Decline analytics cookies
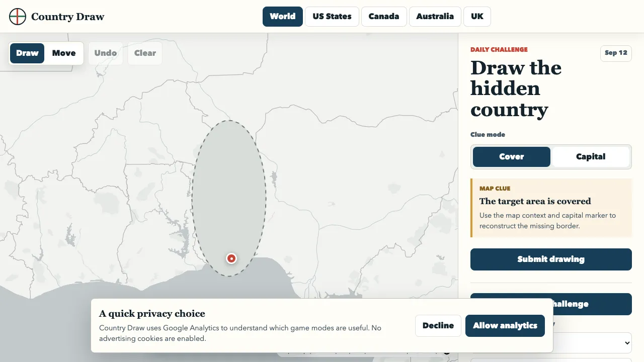This screenshot has width=644, height=362. [x=438, y=326]
